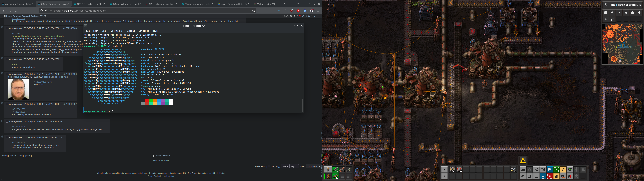Open the trains overview button
Image resolution: width=644 pixels, height=181 pixels.
pos(632,13)
